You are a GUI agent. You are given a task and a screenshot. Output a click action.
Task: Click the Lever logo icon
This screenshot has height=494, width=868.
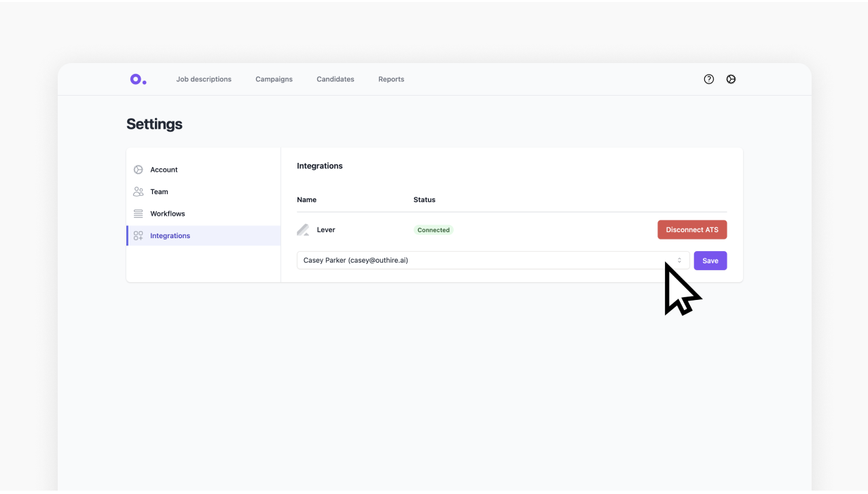(x=304, y=230)
